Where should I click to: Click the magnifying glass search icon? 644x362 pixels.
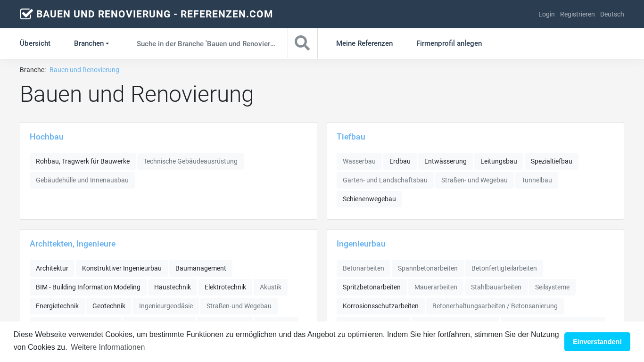302,43
